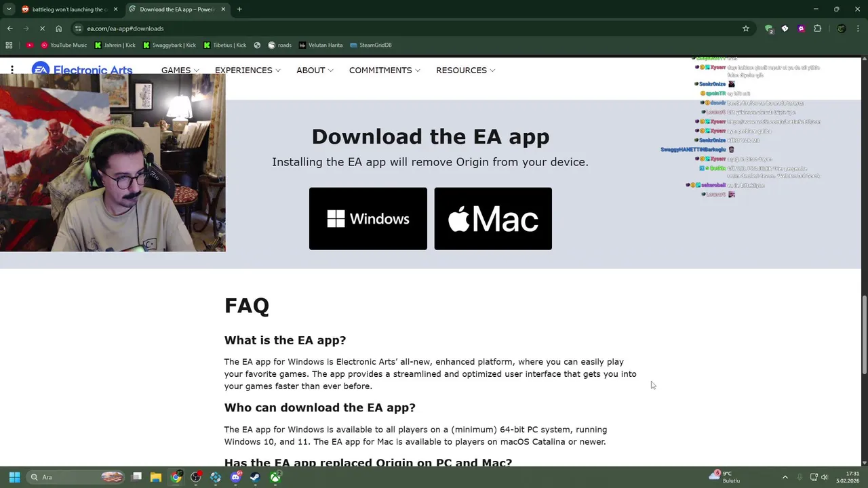Click the 'What is the EA app?' heading
The height and width of the screenshot is (488, 868).
[x=285, y=340]
